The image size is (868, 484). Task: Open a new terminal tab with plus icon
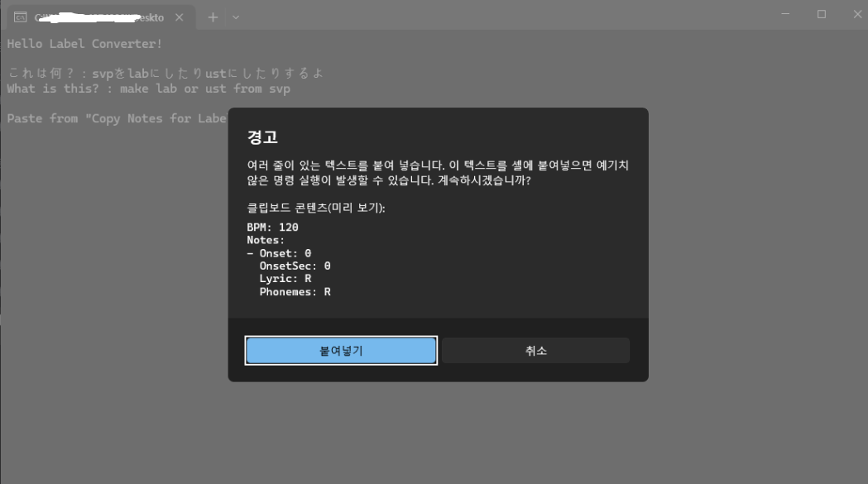coord(213,17)
